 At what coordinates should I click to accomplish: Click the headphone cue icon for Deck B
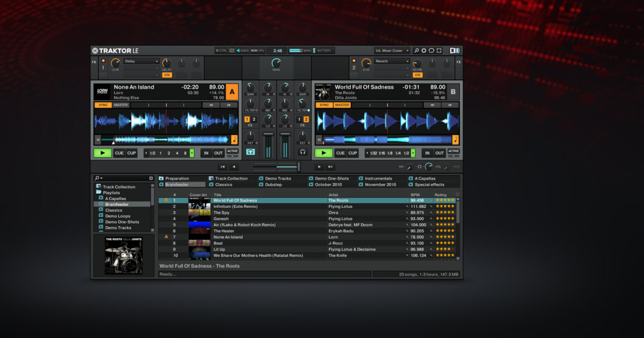(303, 152)
